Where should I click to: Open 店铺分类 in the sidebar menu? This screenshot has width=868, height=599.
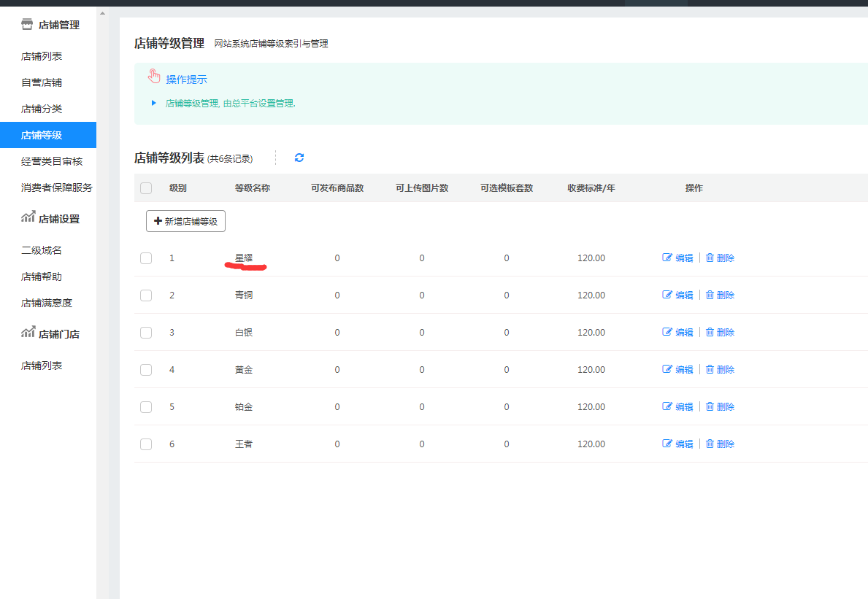click(42, 109)
